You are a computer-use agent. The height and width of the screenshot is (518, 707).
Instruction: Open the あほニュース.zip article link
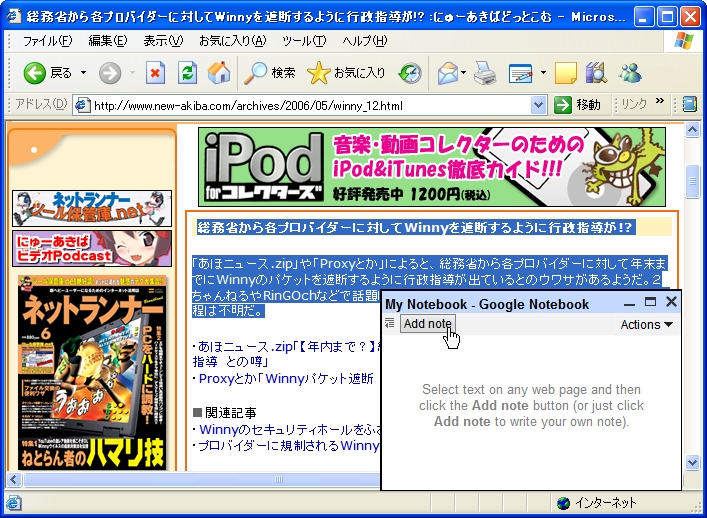click(288, 354)
